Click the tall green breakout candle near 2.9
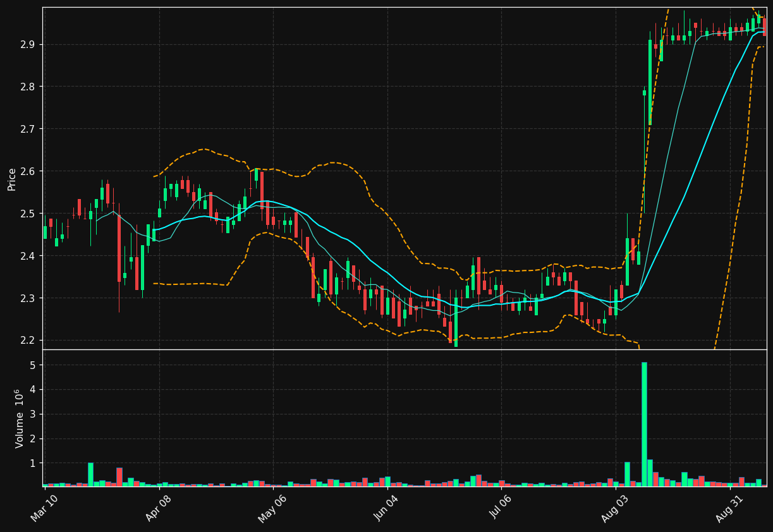773x532 pixels. click(x=650, y=82)
